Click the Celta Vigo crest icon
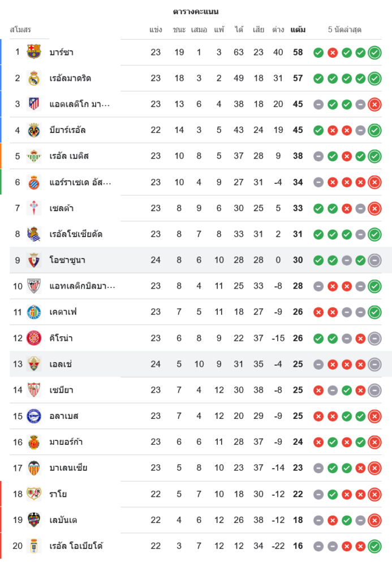The width and height of the screenshot is (392, 566). tap(34, 208)
